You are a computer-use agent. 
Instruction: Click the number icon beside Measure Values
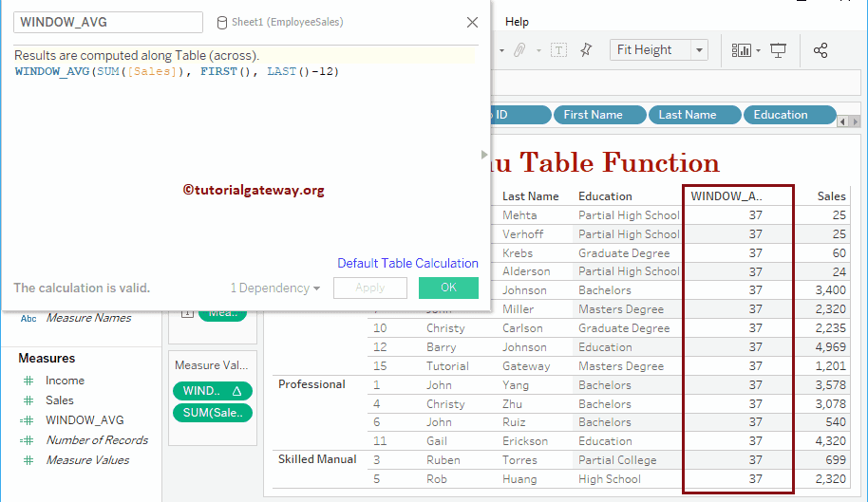[28, 460]
